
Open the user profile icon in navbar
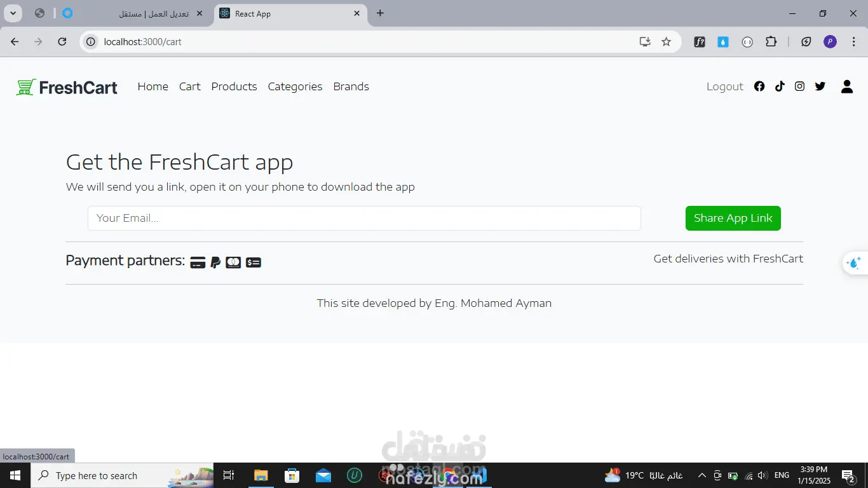point(847,86)
